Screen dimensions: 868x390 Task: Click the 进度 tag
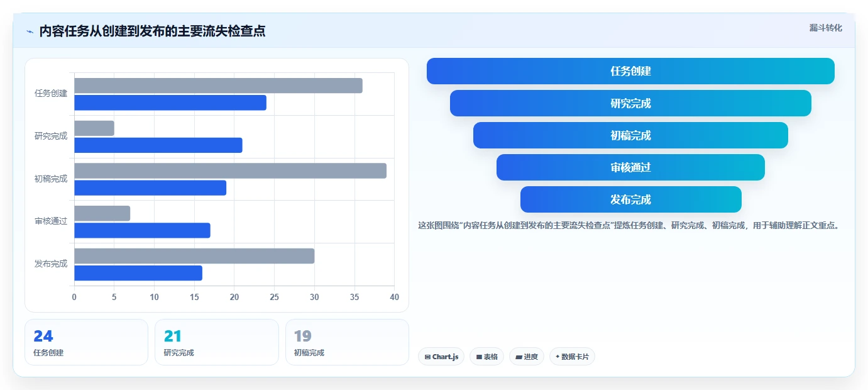point(527,357)
